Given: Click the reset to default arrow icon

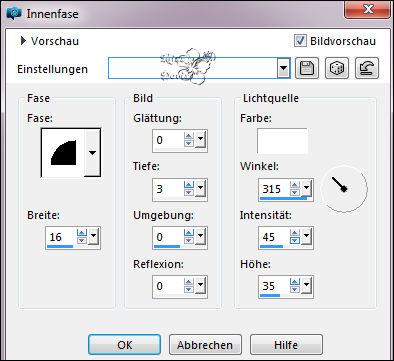Looking at the screenshot, I should click(x=367, y=68).
